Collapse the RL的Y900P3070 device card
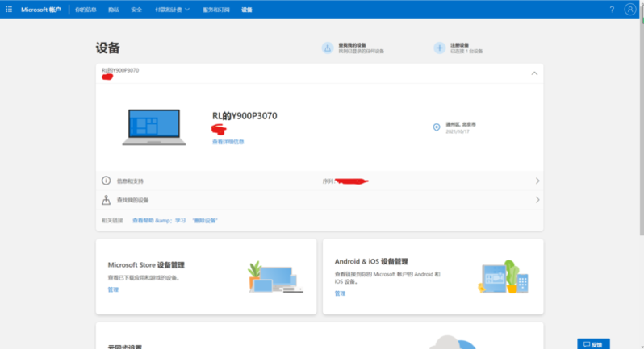 click(x=534, y=73)
